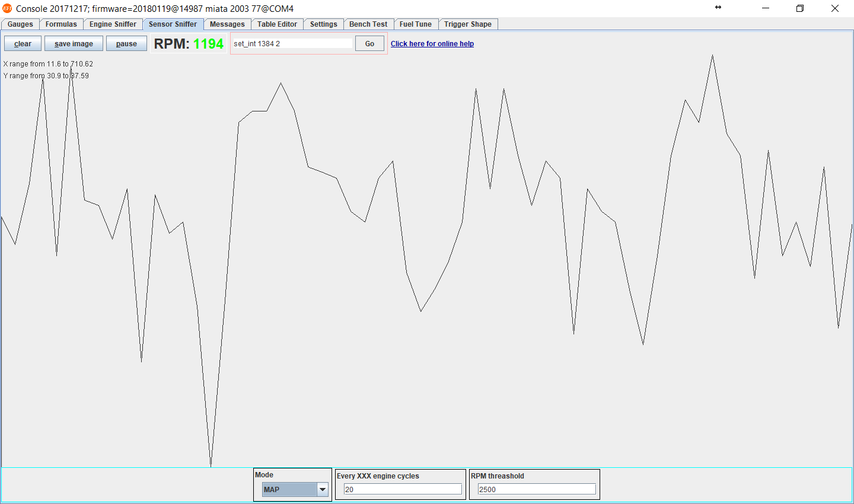Expand the Mode MAP dropdown
This screenshot has height=504, width=854.
click(x=322, y=490)
